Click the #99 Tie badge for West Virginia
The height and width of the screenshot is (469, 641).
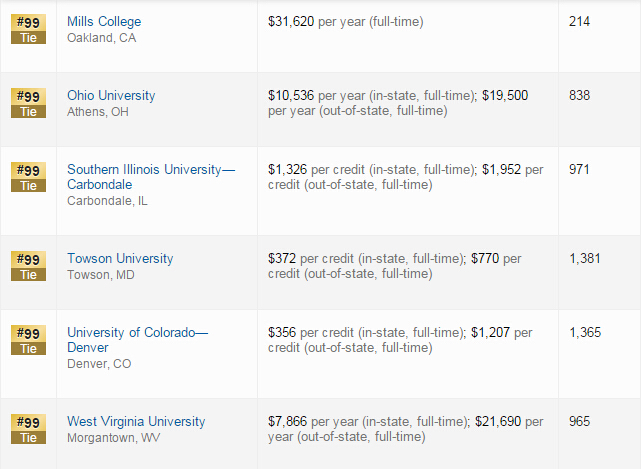(x=28, y=429)
